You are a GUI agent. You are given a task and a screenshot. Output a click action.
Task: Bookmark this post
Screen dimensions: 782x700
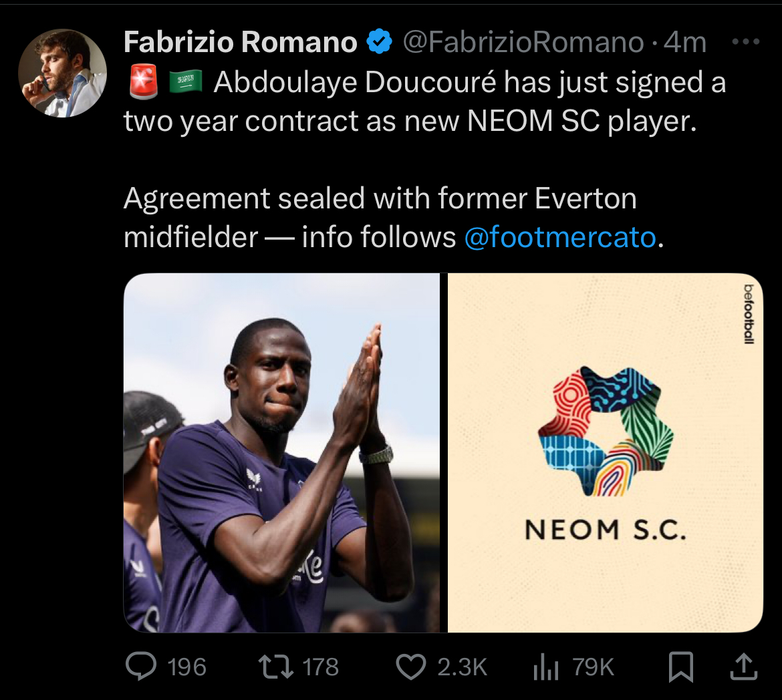681,667
